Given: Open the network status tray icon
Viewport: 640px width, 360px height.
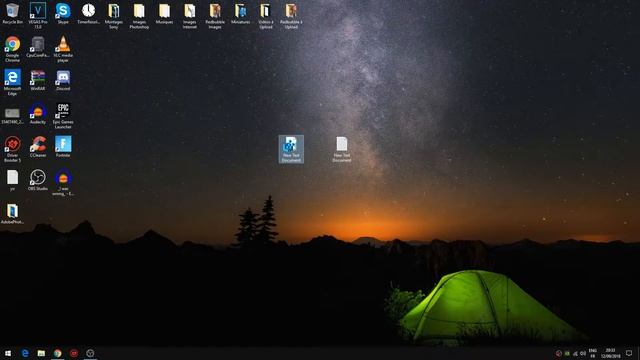Looking at the screenshot, I should [575, 353].
